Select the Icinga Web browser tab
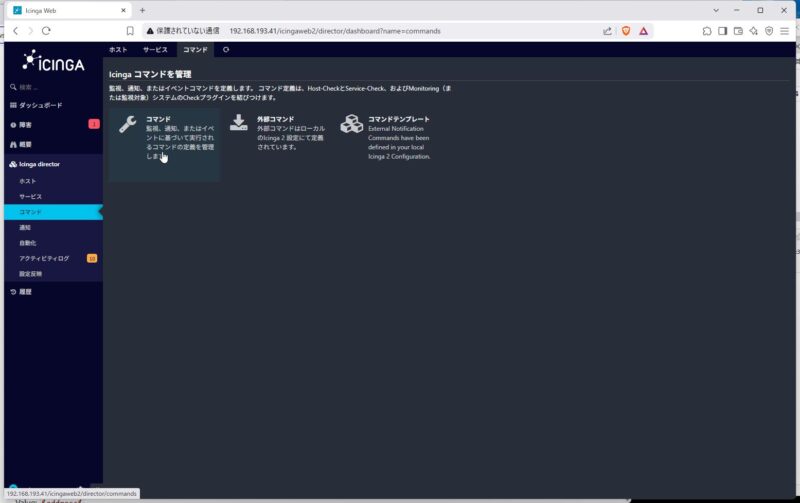The height and width of the screenshot is (503, 800). pyautogui.click(x=70, y=10)
